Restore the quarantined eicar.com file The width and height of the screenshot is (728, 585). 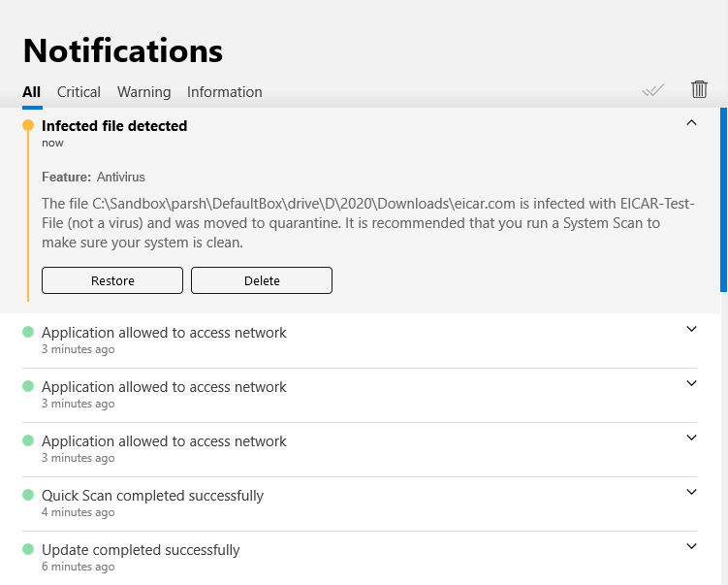click(x=112, y=280)
